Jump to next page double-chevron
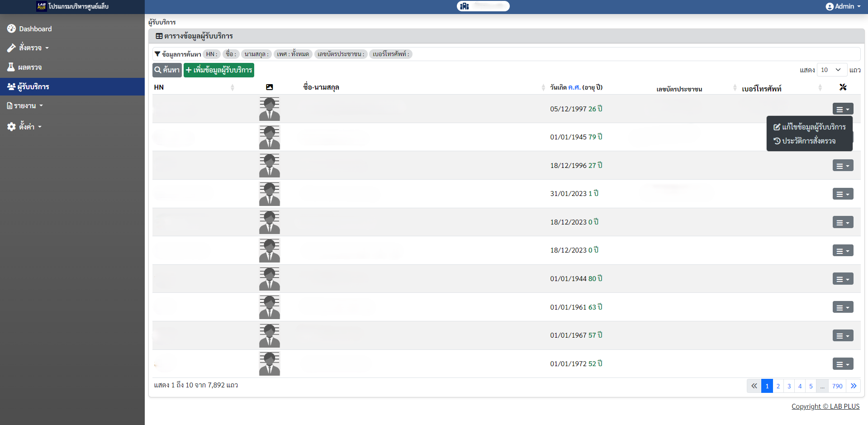Image resolution: width=868 pixels, height=425 pixels. tap(854, 386)
